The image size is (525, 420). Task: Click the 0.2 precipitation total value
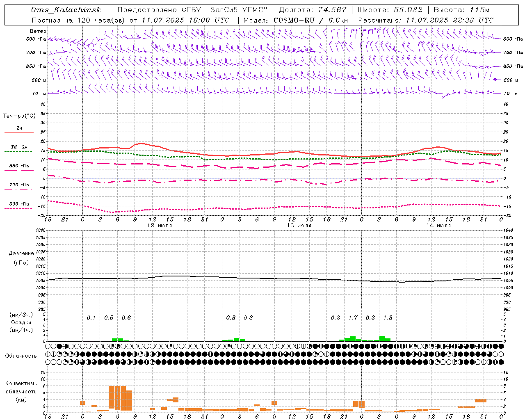pos(336,317)
